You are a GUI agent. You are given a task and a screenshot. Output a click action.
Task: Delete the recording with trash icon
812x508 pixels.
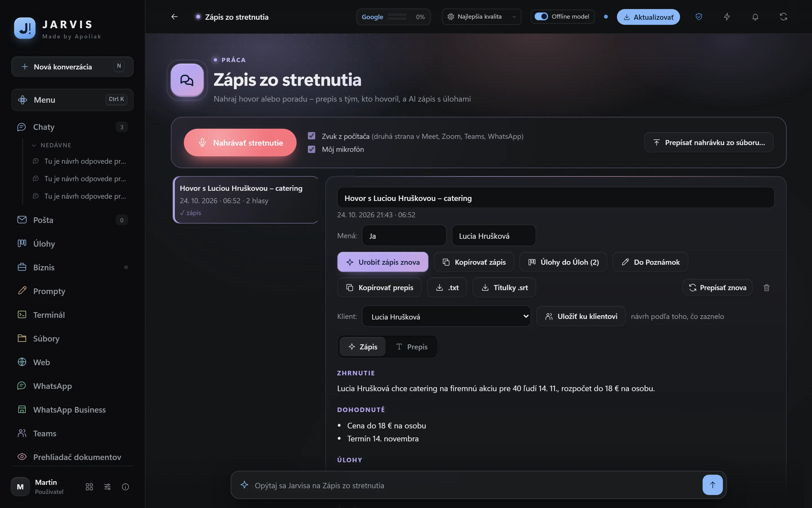point(766,288)
